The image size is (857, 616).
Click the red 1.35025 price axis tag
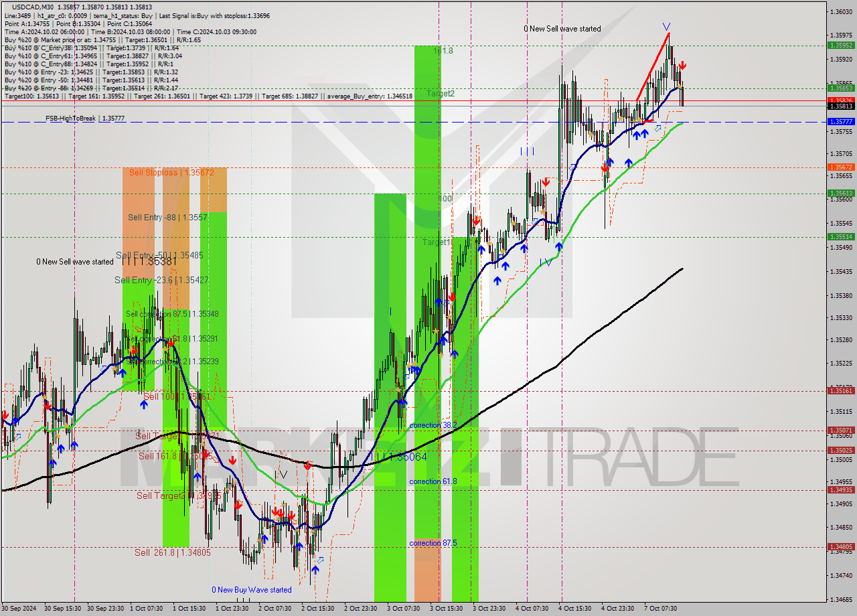click(841, 451)
